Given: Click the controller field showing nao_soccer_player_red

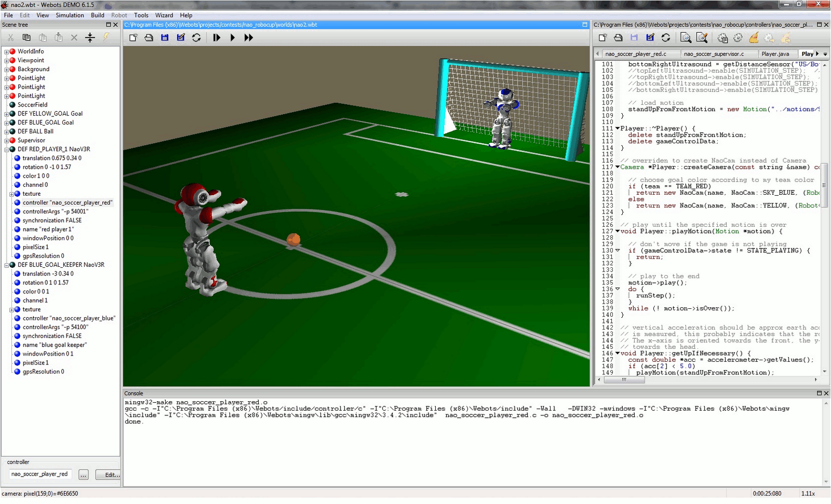Looking at the screenshot, I should point(40,474).
